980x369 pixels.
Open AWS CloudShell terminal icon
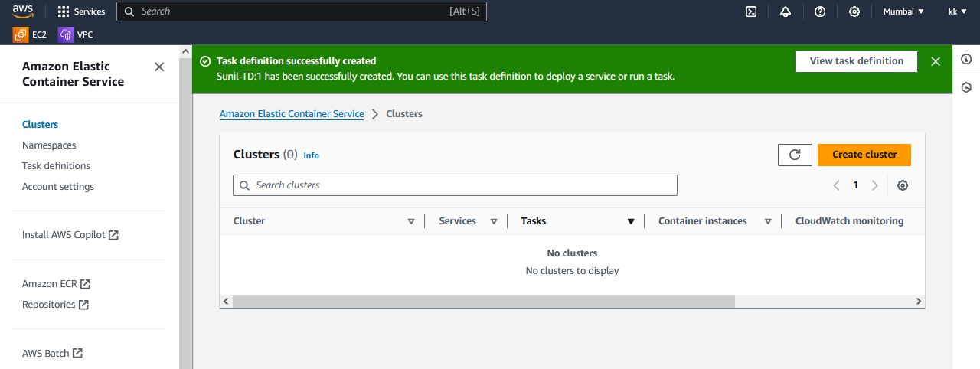pos(751,11)
